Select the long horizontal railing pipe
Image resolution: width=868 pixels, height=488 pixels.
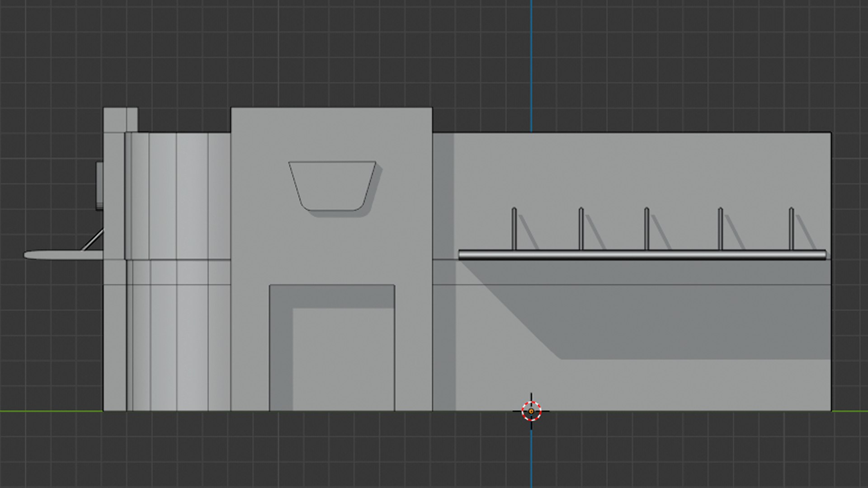point(642,255)
